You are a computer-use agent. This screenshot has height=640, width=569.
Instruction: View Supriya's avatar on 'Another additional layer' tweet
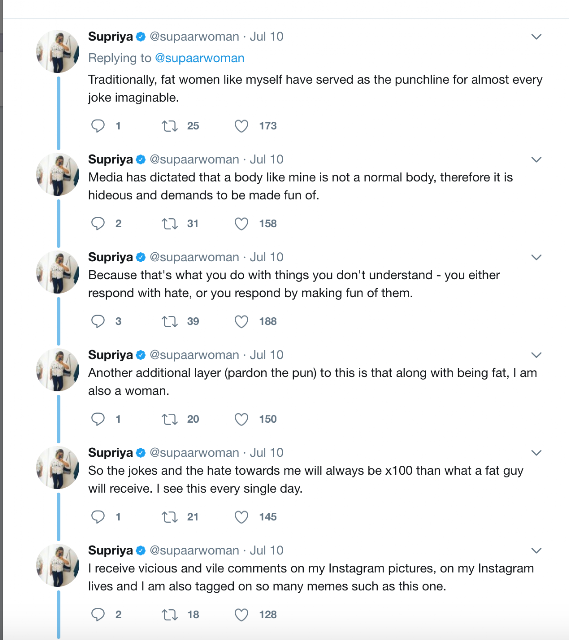tap(58, 370)
